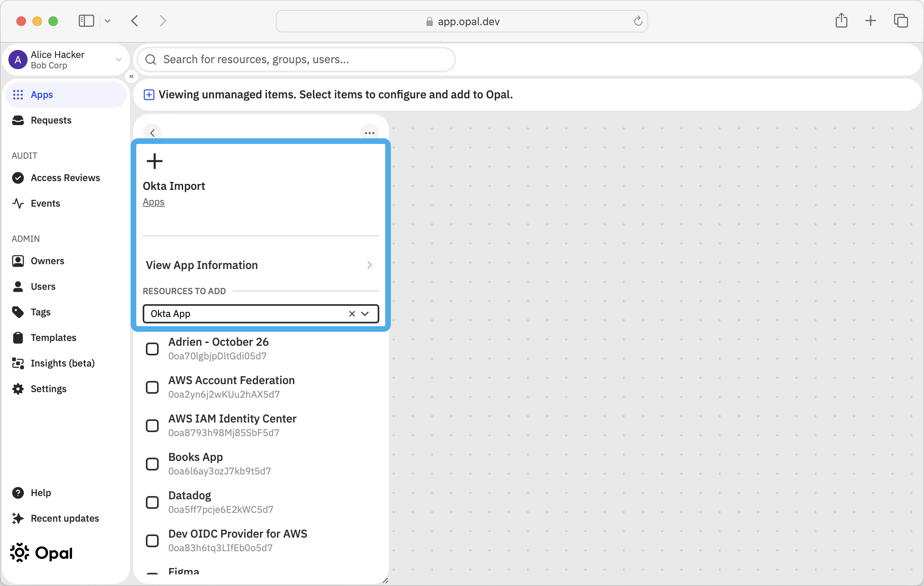Click the Datadog item name
This screenshot has width=924, height=586.
coord(190,496)
